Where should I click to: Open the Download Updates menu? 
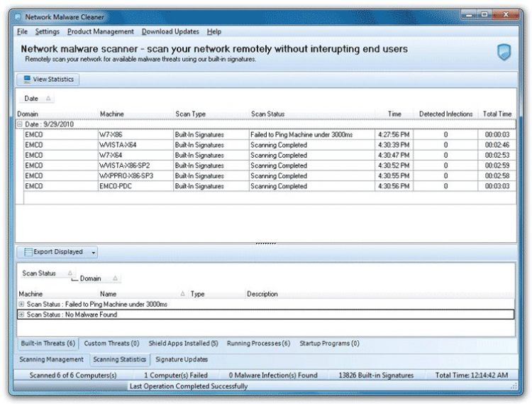click(170, 32)
